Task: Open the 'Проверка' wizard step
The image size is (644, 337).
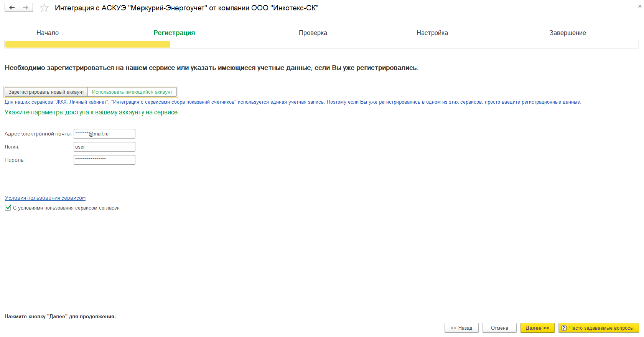Action: [313, 33]
